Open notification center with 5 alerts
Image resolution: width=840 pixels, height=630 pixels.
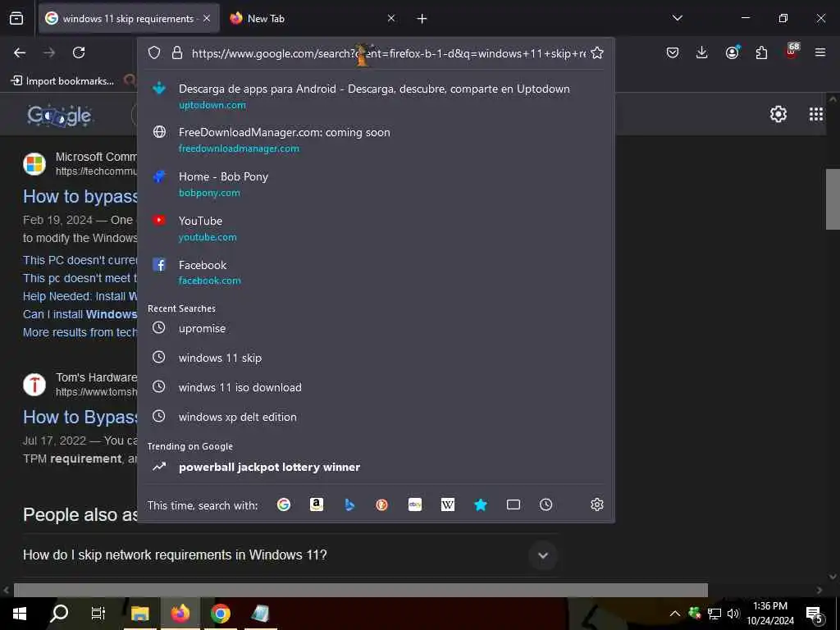[x=815, y=614]
